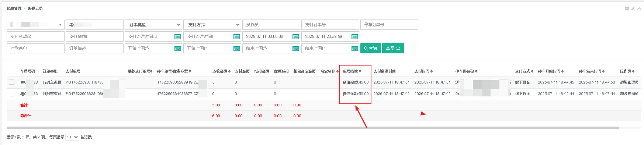Click the plate number field starting with 粤

[x=94, y=25]
